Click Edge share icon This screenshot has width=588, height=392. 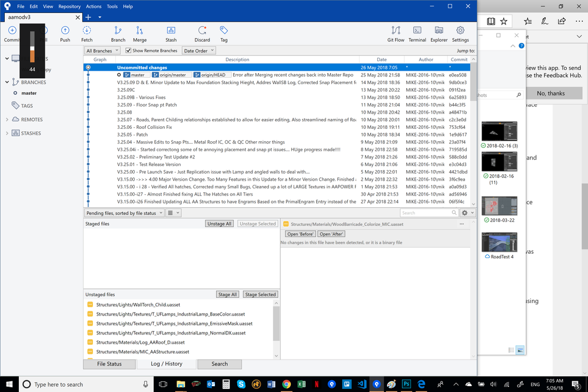pos(562,21)
